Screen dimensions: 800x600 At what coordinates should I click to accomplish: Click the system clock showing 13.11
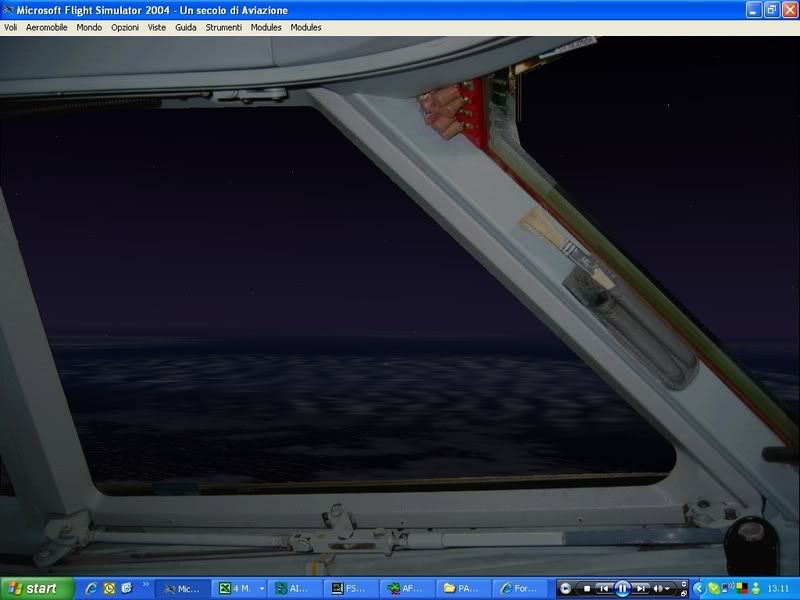click(778, 589)
